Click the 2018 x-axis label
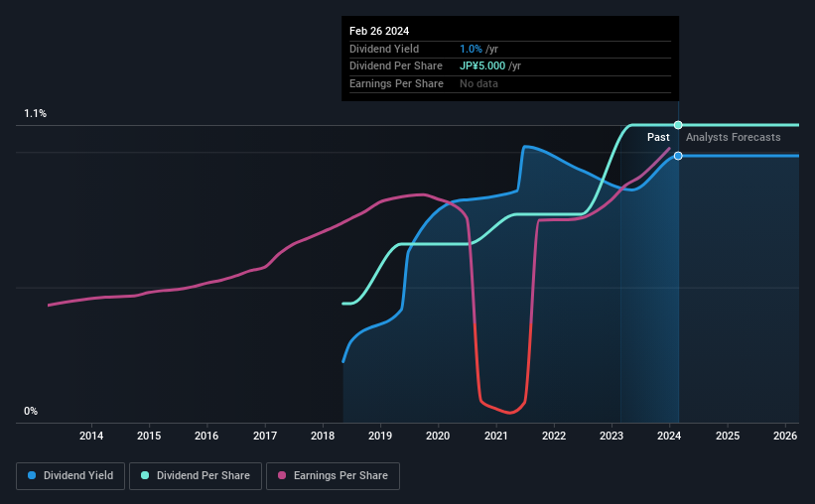815x504 pixels. (323, 436)
